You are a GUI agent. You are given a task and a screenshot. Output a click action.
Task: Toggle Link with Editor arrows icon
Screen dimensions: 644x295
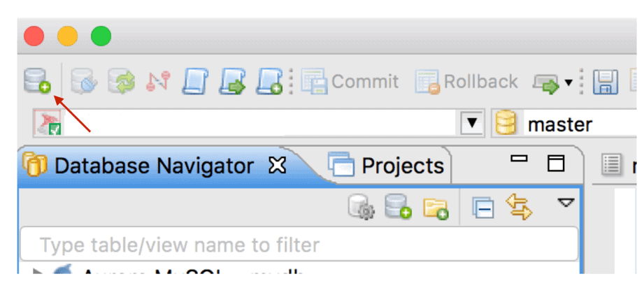[x=519, y=207]
